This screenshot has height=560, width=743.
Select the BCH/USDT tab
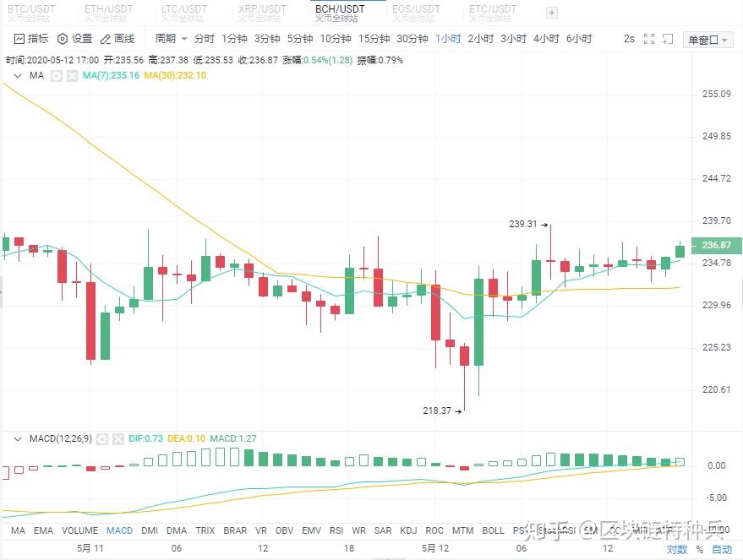(x=340, y=13)
